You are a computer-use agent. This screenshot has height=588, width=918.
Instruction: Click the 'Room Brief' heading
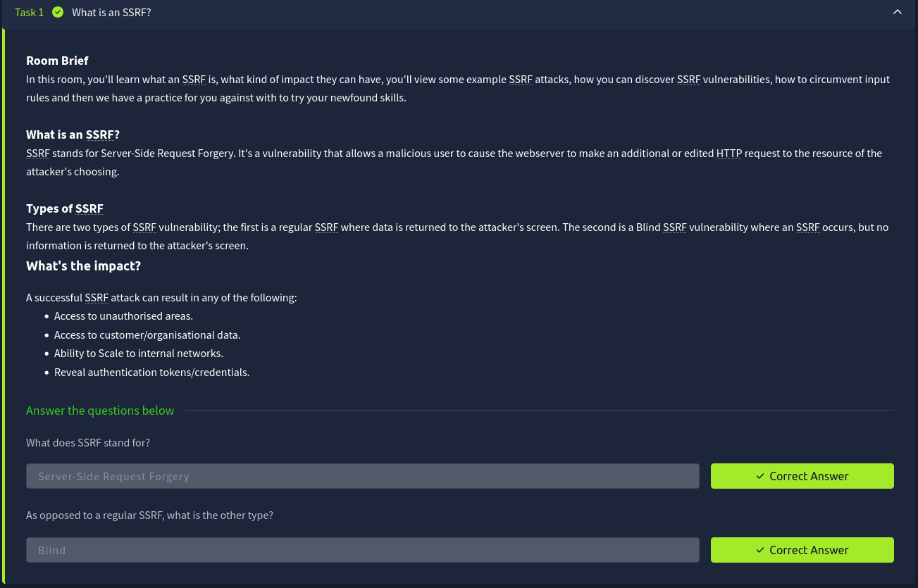pyautogui.click(x=57, y=61)
